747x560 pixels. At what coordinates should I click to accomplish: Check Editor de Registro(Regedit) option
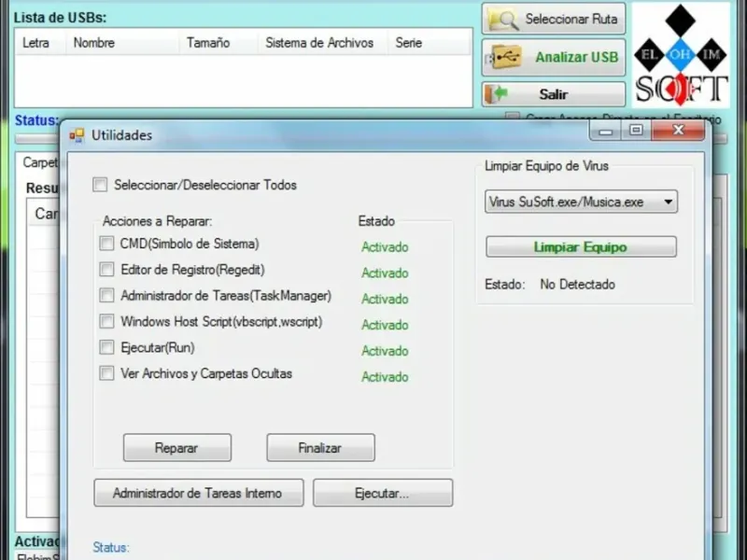106,270
